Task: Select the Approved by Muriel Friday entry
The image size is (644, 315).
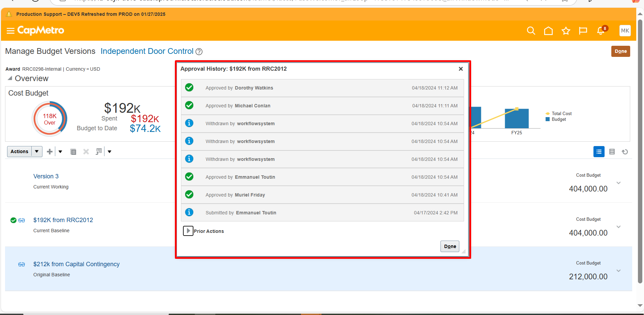Action: [x=323, y=195]
